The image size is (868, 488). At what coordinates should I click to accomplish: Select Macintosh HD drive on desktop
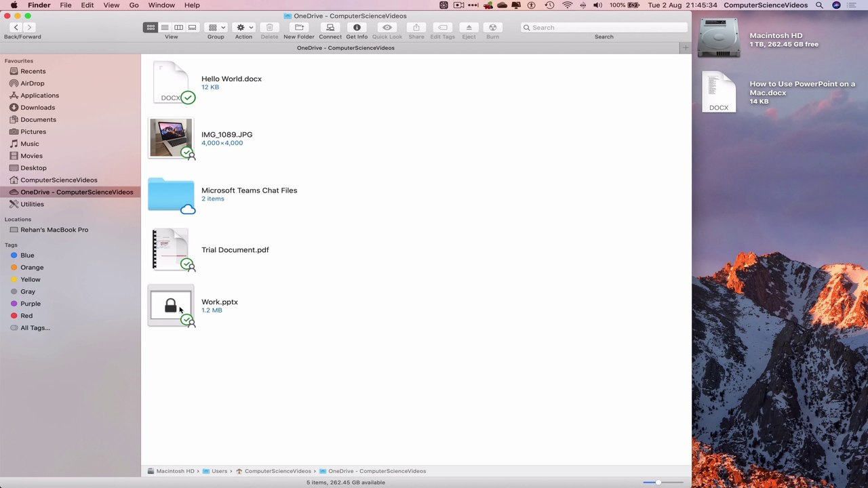pyautogui.click(x=719, y=38)
